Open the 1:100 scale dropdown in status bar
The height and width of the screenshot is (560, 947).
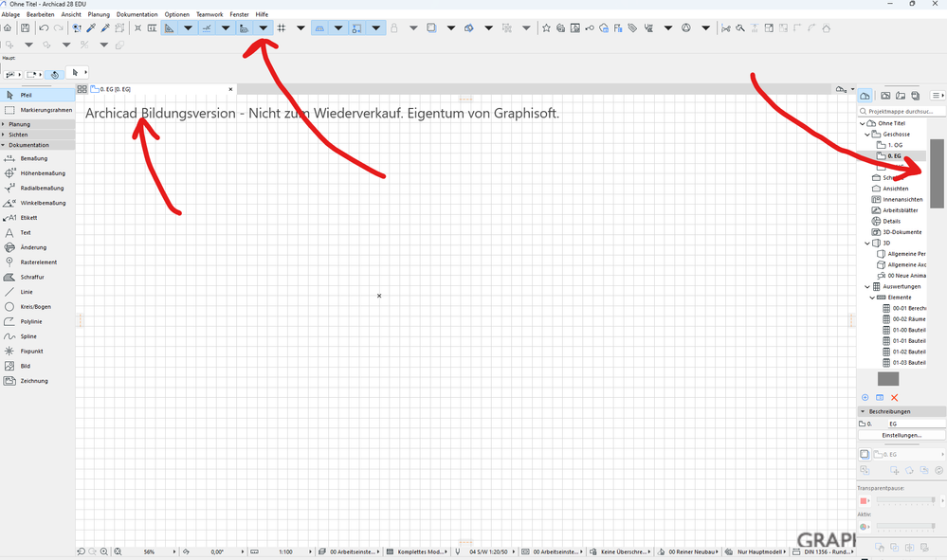pos(310,551)
